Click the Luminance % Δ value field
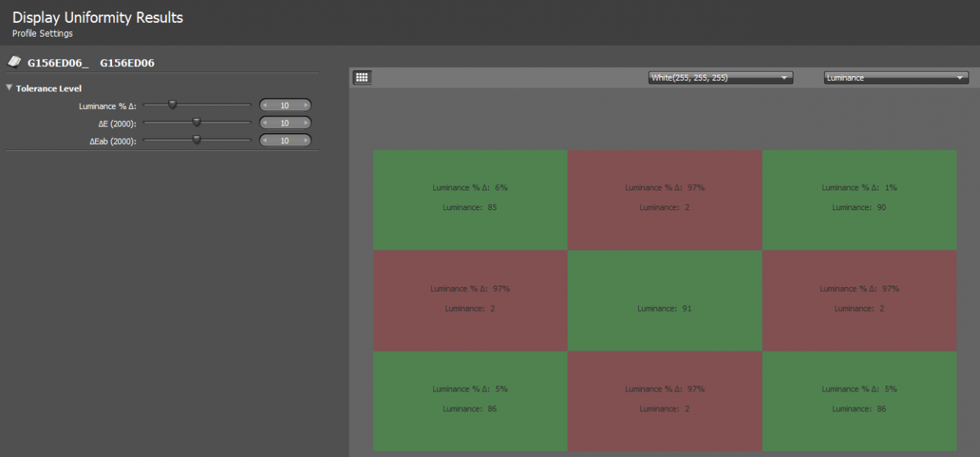The height and width of the screenshot is (457, 980). tap(285, 105)
